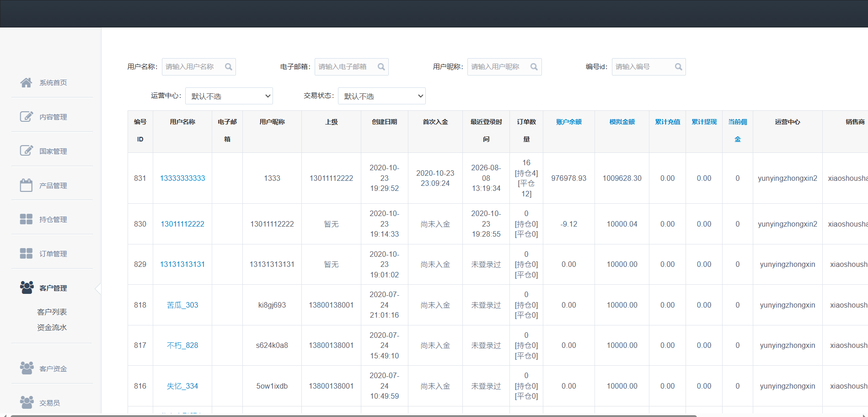Screen dimensions: 868x417
Task: Click the 内容管理 edit icon
Action: click(27, 116)
